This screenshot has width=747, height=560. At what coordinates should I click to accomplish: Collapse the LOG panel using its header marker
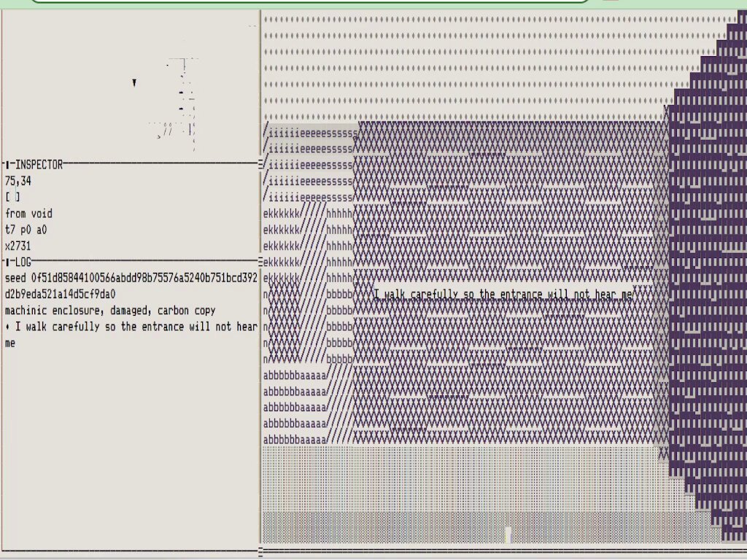7,262
